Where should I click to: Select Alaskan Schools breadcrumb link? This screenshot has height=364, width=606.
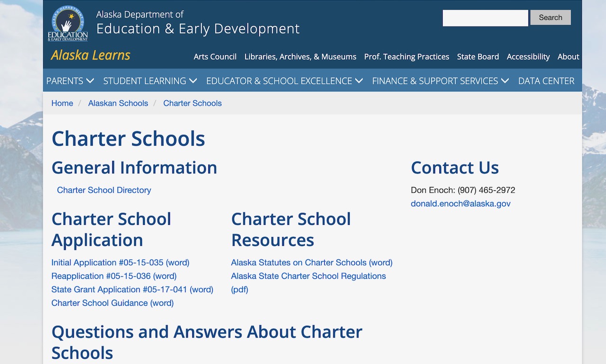coord(118,103)
